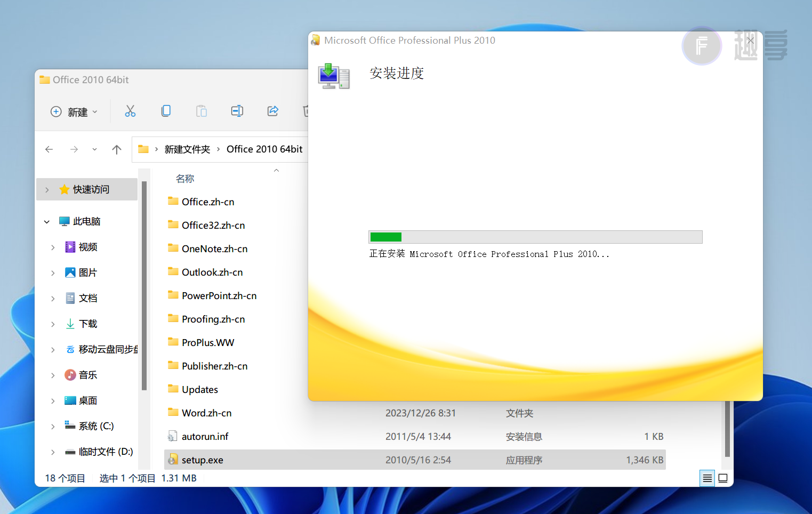Click the folder icon in the address bar

(143, 149)
